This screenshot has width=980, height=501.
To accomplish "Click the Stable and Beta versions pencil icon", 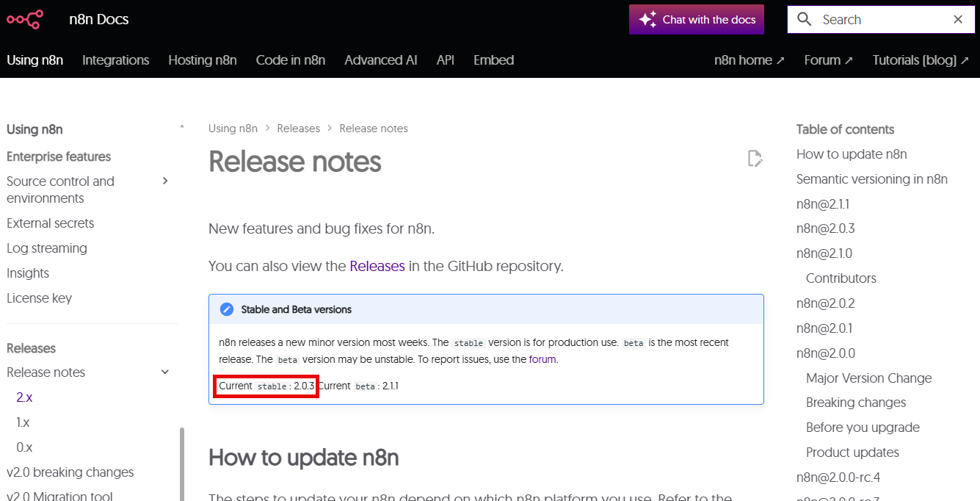I will point(227,309).
